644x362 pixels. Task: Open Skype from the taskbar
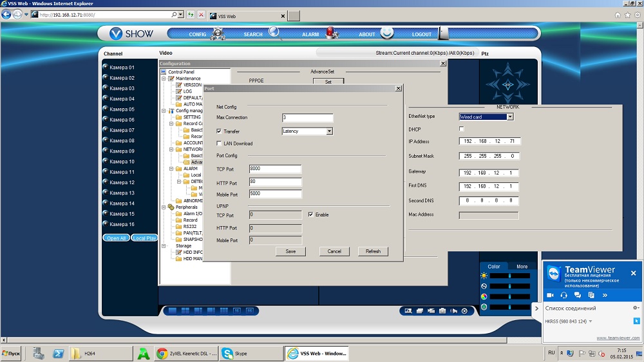[251, 354]
